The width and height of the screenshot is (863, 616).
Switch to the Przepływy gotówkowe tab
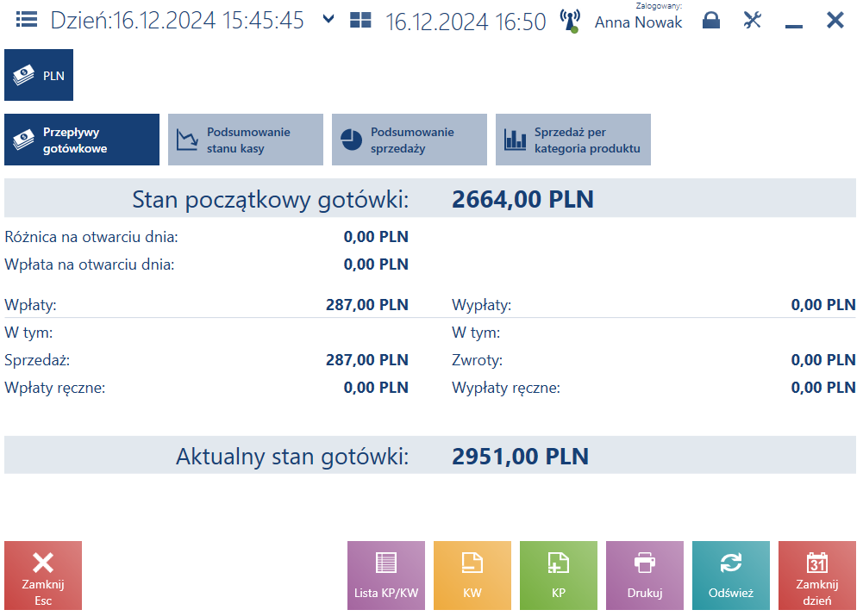tap(82, 140)
